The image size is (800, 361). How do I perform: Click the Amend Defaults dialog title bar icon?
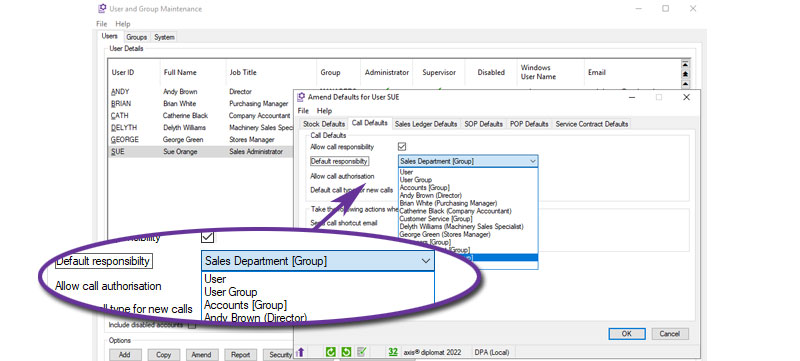pyautogui.click(x=301, y=97)
